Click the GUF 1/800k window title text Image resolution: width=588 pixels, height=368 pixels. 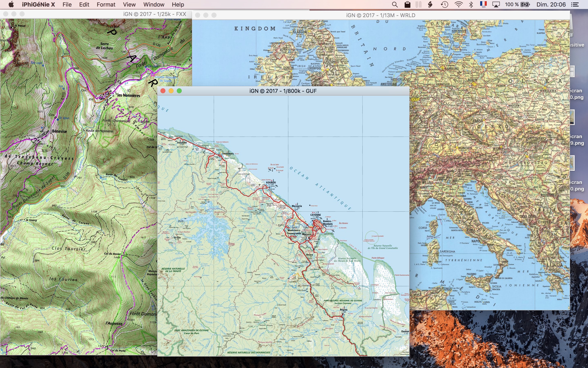(283, 91)
